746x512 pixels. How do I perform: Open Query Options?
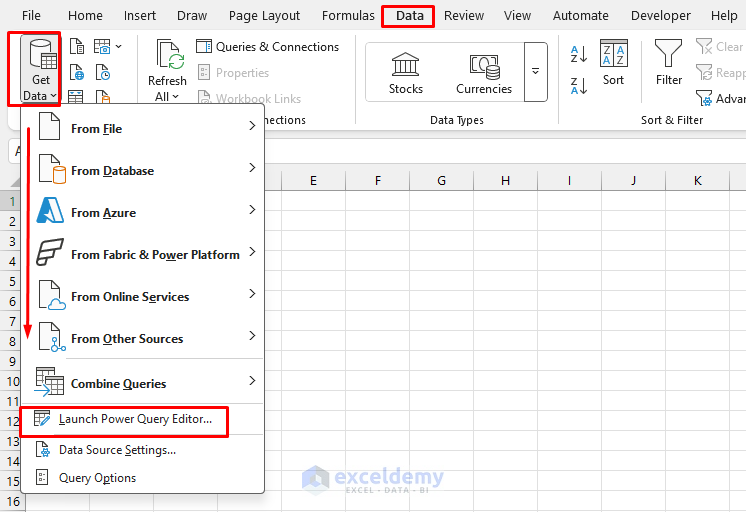(143, 477)
